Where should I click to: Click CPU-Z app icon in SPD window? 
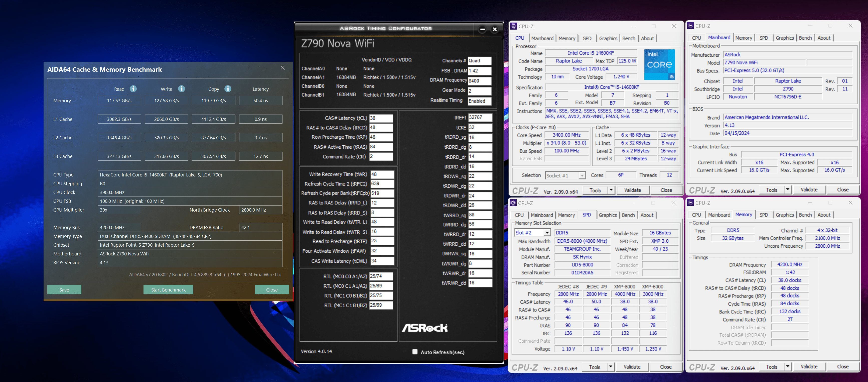513,203
